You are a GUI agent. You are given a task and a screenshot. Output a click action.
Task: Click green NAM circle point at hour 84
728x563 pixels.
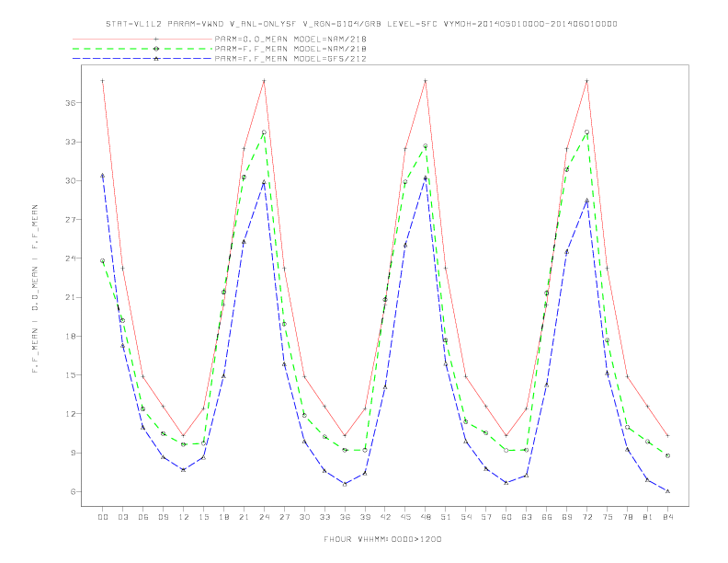tap(667, 455)
